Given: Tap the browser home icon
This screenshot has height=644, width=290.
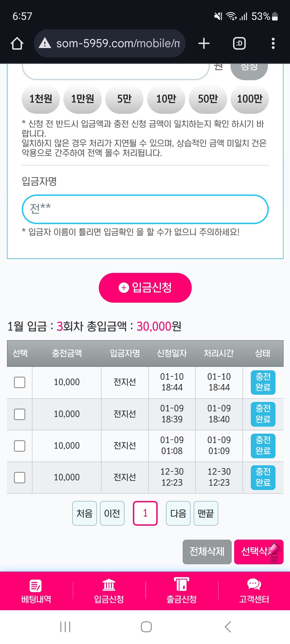Looking at the screenshot, I should tap(17, 43).
